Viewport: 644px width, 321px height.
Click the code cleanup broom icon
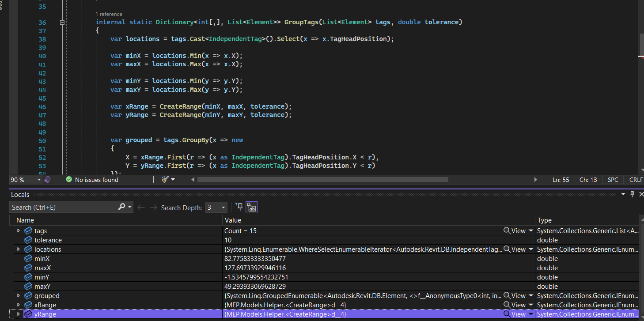pyautogui.click(x=165, y=180)
